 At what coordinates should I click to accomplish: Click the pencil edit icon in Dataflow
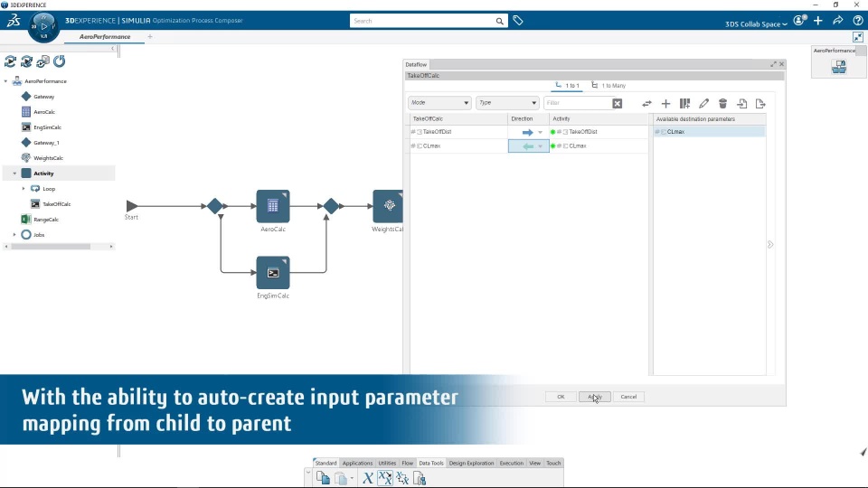703,103
